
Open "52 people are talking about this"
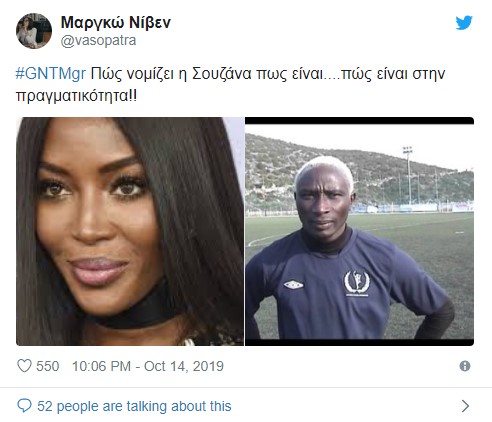pyautogui.click(x=134, y=406)
